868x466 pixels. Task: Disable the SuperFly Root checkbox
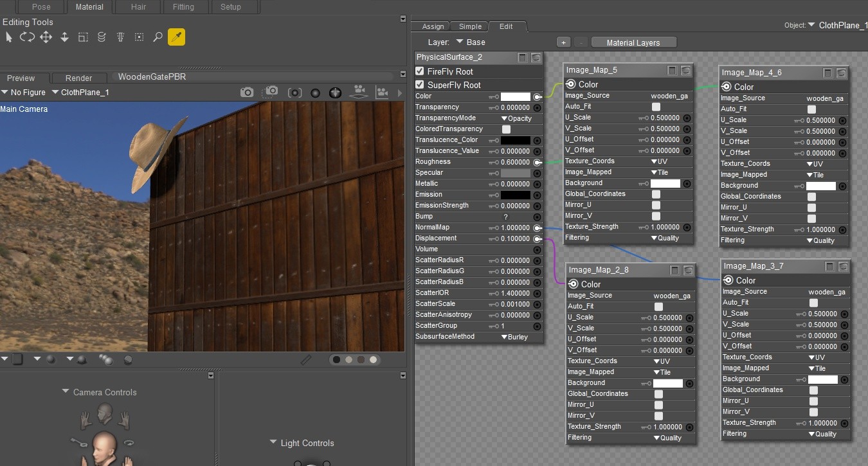click(x=420, y=85)
